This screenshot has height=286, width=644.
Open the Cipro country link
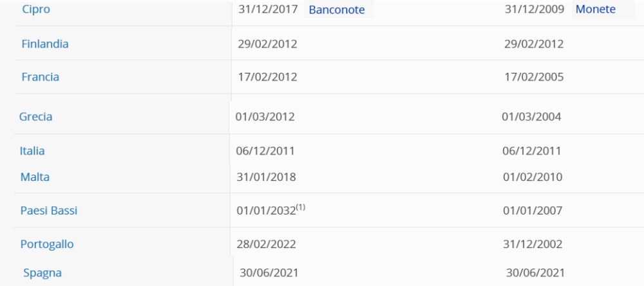coord(36,9)
